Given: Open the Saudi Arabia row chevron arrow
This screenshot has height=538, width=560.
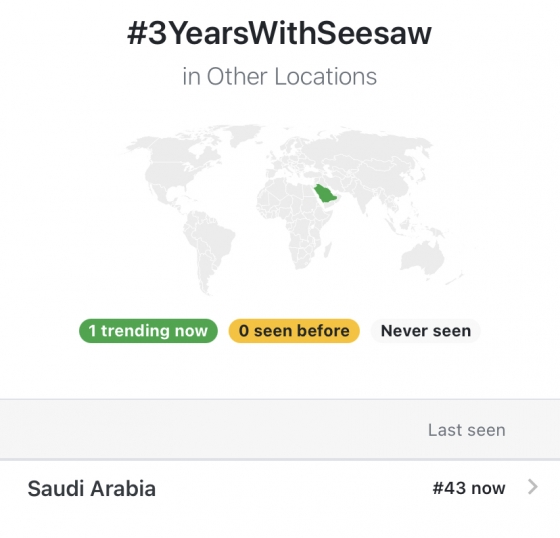Looking at the screenshot, I should 532,487.
